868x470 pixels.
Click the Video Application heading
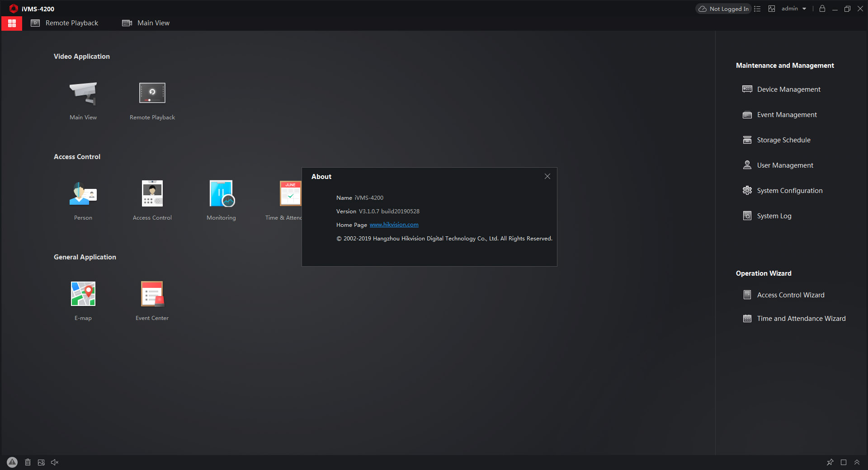(x=82, y=56)
